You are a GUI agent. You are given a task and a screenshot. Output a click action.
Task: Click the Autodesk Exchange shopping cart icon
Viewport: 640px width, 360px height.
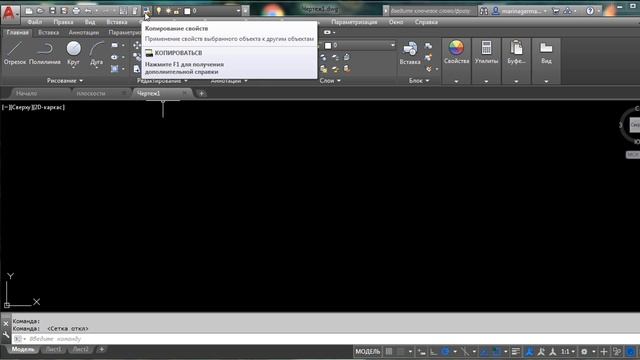pyautogui.click(x=556, y=11)
